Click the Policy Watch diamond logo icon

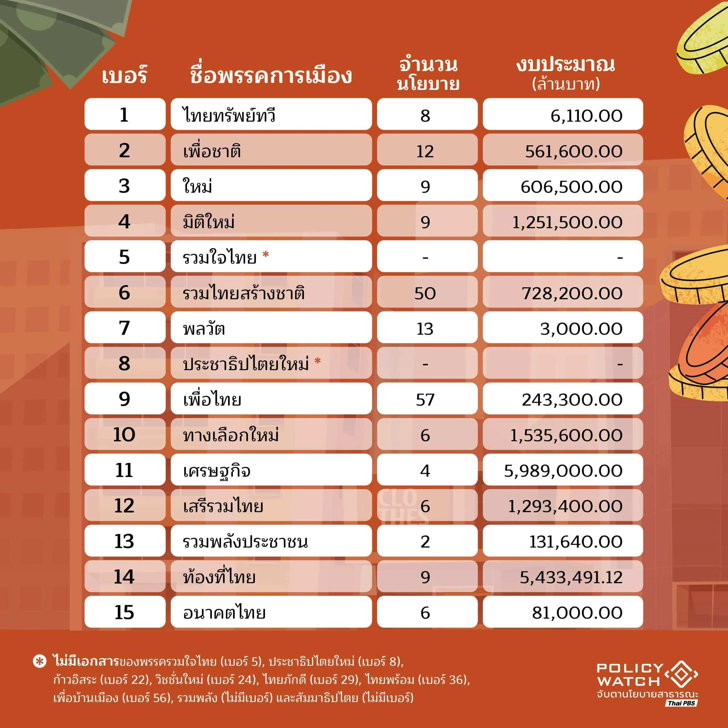(x=681, y=674)
